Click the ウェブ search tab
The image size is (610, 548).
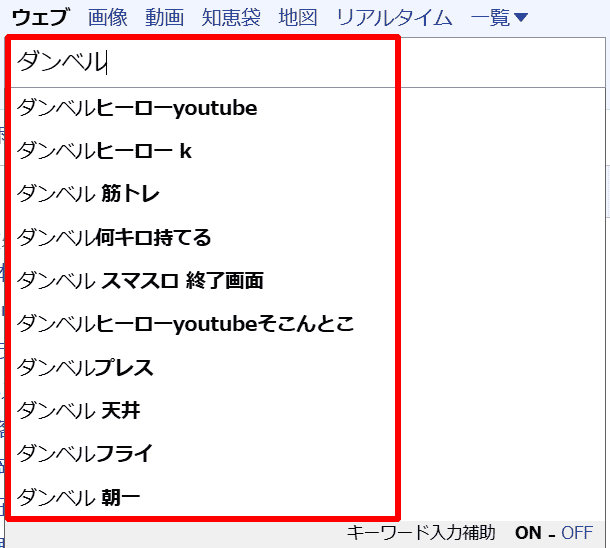click(40, 17)
